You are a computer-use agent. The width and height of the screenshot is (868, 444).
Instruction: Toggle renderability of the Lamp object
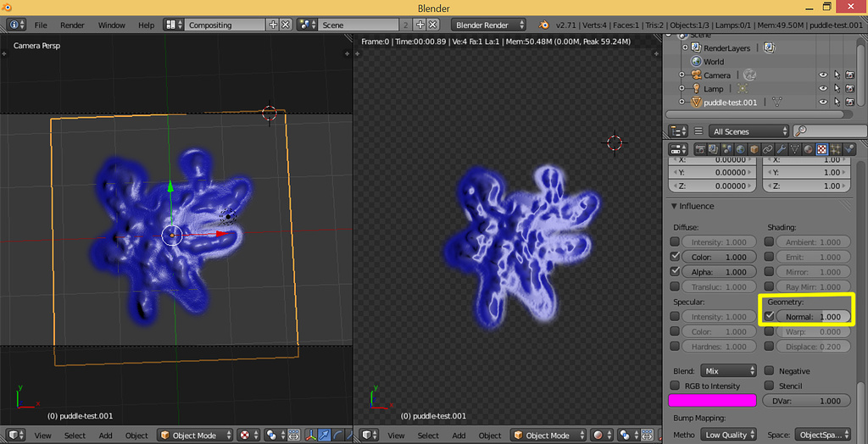click(x=849, y=89)
